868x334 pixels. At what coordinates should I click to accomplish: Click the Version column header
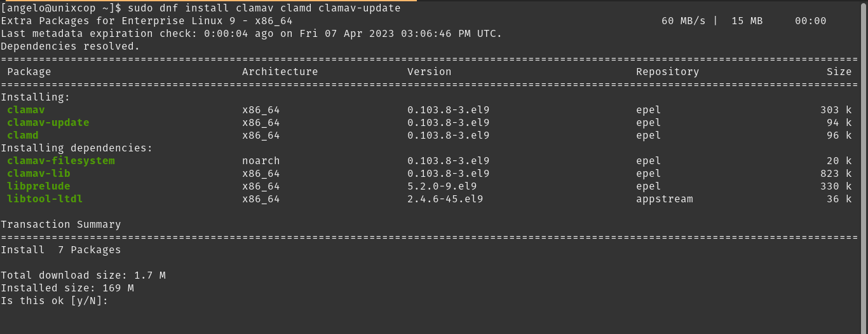click(x=430, y=72)
